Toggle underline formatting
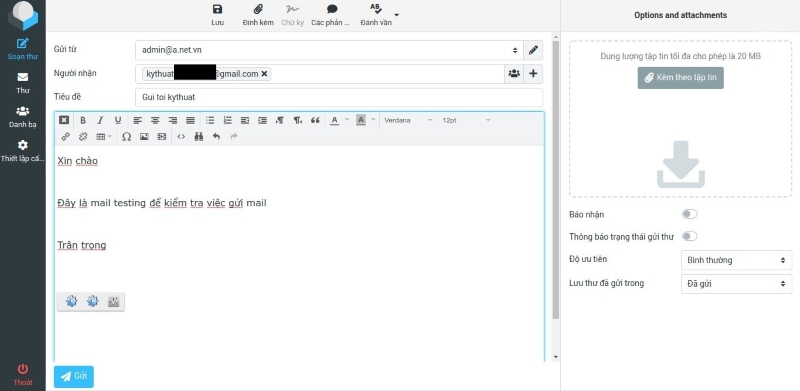Image resolution: width=800 pixels, height=391 pixels. pos(118,120)
